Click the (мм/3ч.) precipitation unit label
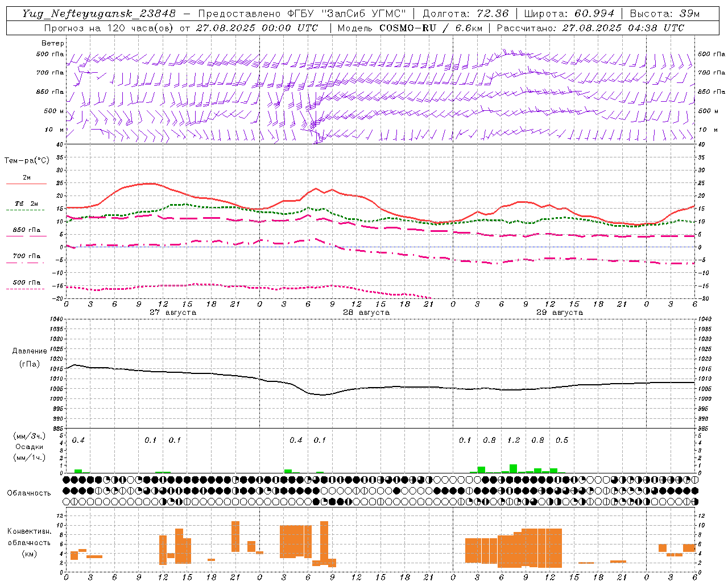The height and width of the screenshot is (582, 728). [30, 436]
